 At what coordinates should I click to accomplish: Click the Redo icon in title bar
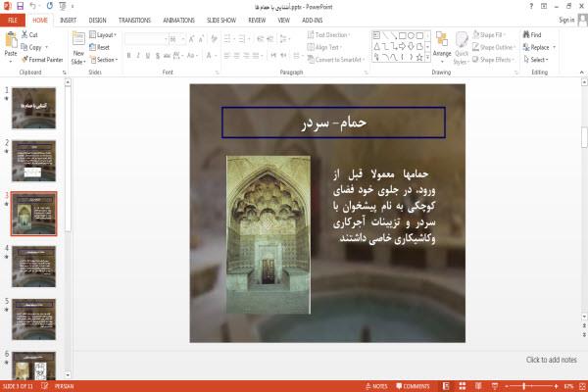pyautogui.click(x=50, y=6)
